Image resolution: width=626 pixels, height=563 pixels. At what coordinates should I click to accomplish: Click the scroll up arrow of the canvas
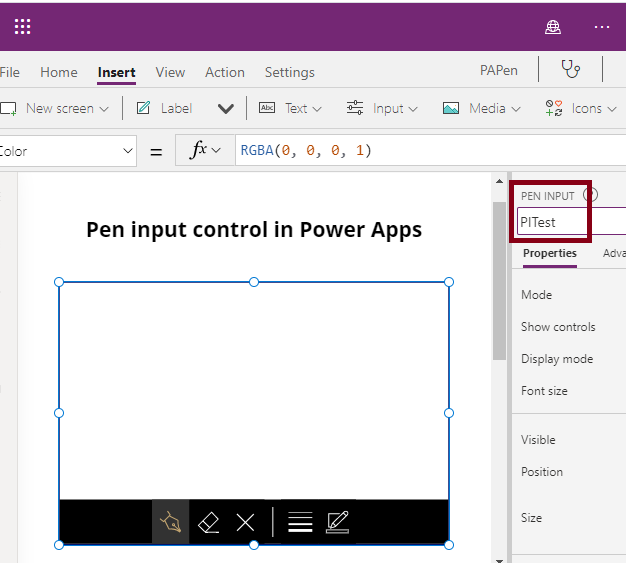tap(499, 181)
